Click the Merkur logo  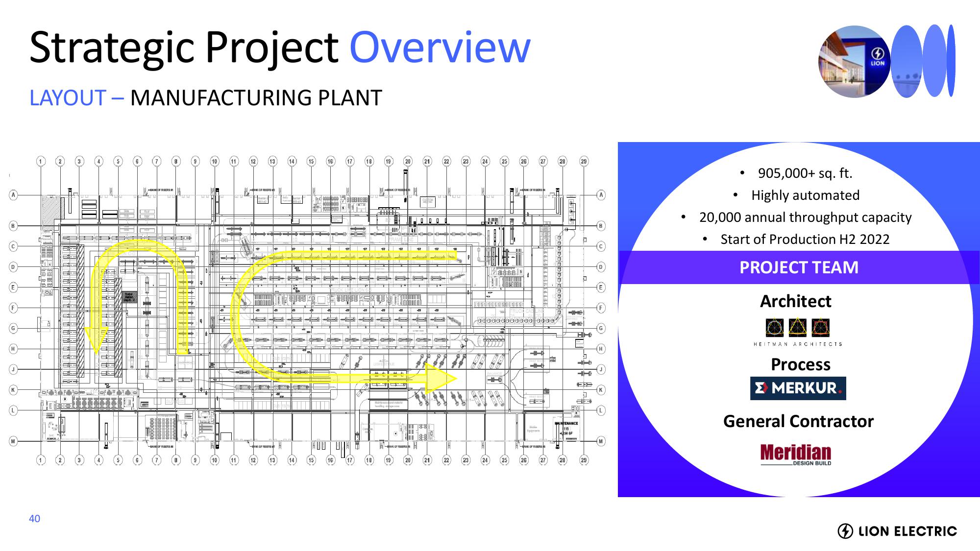798,388
